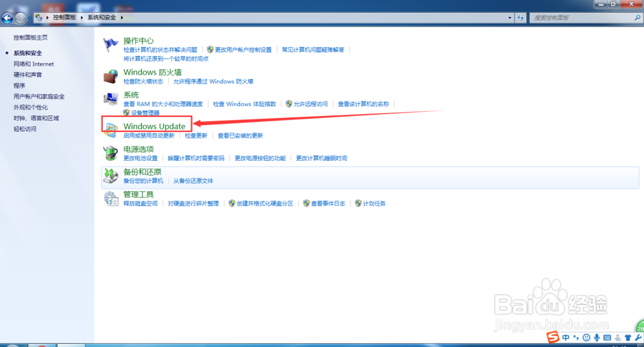Click the Control Panel icon in the address bar

tap(39, 17)
